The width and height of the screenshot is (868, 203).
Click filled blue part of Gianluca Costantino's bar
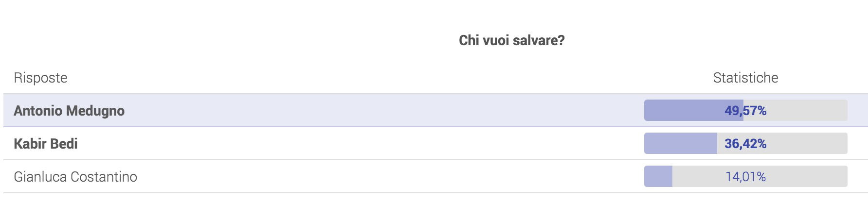pos(658,177)
